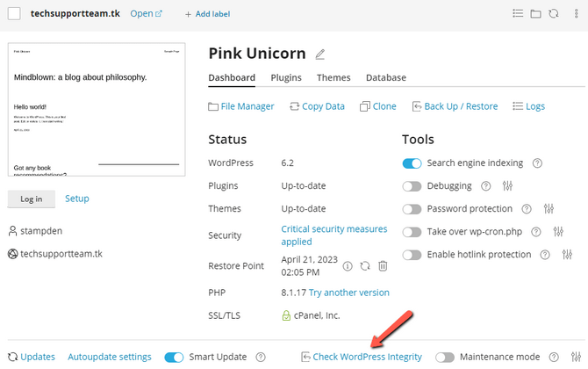Turn on Maintenance mode
The width and height of the screenshot is (588, 369).
pyautogui.click(x=445, y=358)
